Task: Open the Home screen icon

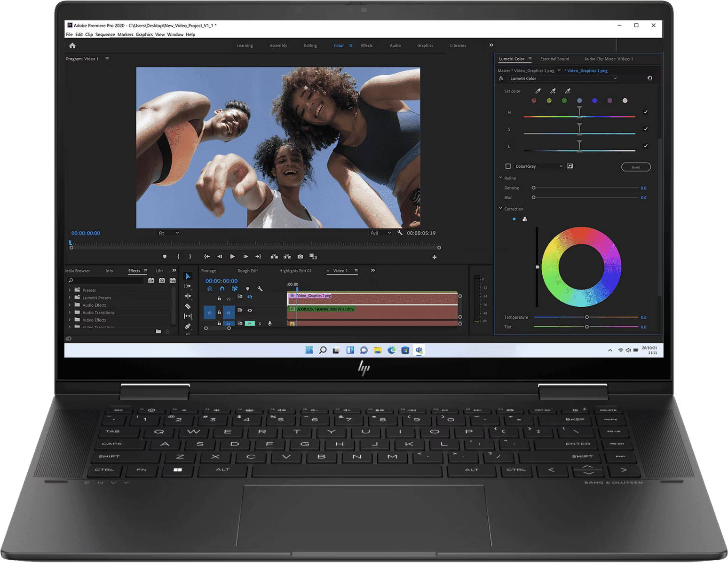Action: pyautogui.click(x=72, y=46)
